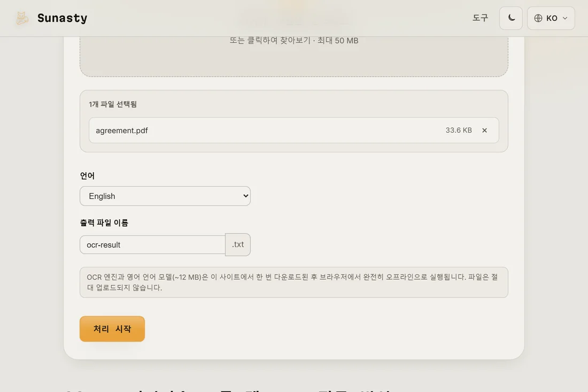Start processing with 처리 시작 button
The height and width of the screenshot is (392, 588).
112,328
